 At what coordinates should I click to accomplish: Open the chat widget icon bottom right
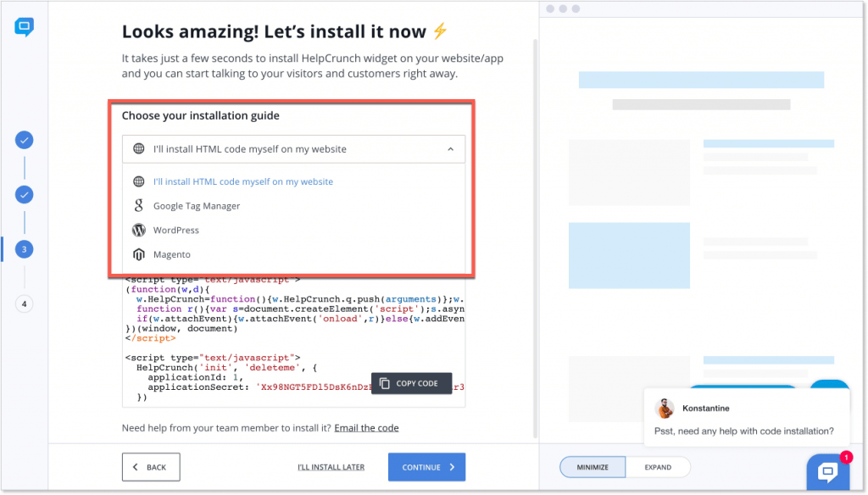point(828,472)
